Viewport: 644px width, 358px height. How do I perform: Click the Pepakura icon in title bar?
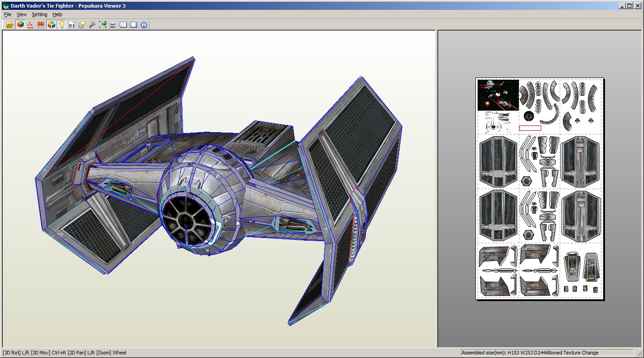[6, 5]
